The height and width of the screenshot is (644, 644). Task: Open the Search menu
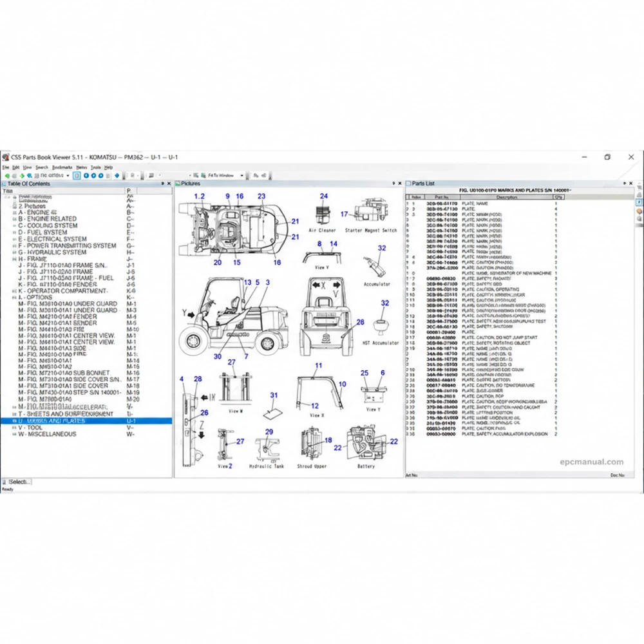(x=42, y=167)
